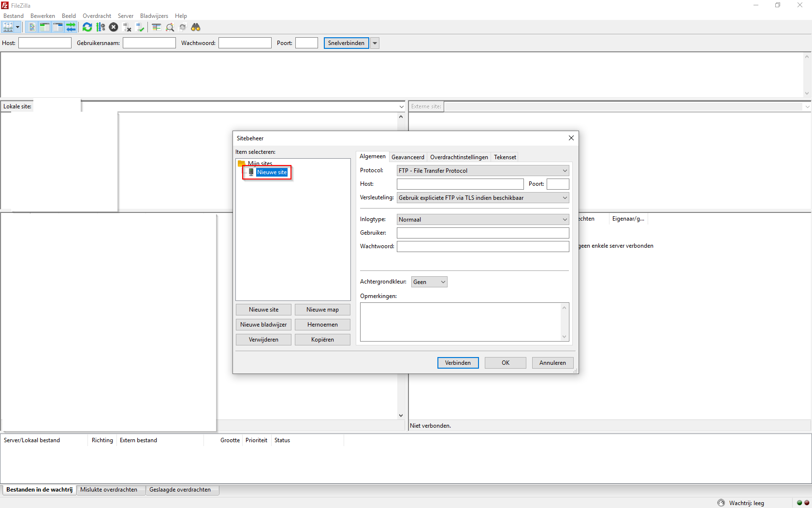
Task: Open the Versleuteling dropdown
Action: tap(483, 198)
